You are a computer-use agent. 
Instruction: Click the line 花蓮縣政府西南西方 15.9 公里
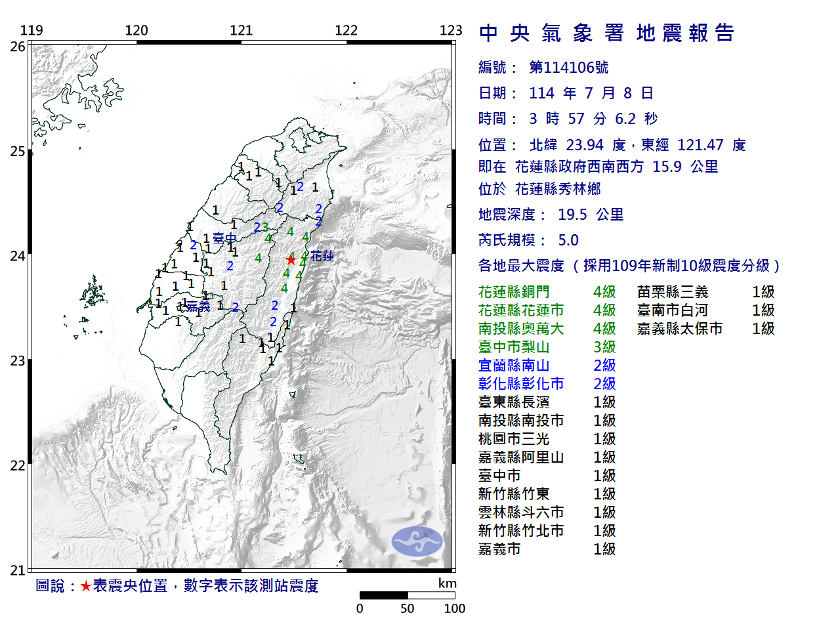tap(616, 167)
